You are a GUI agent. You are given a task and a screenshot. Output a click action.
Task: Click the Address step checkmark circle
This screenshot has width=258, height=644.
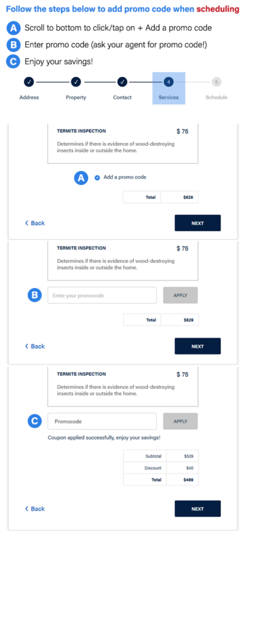click(29, 82)
